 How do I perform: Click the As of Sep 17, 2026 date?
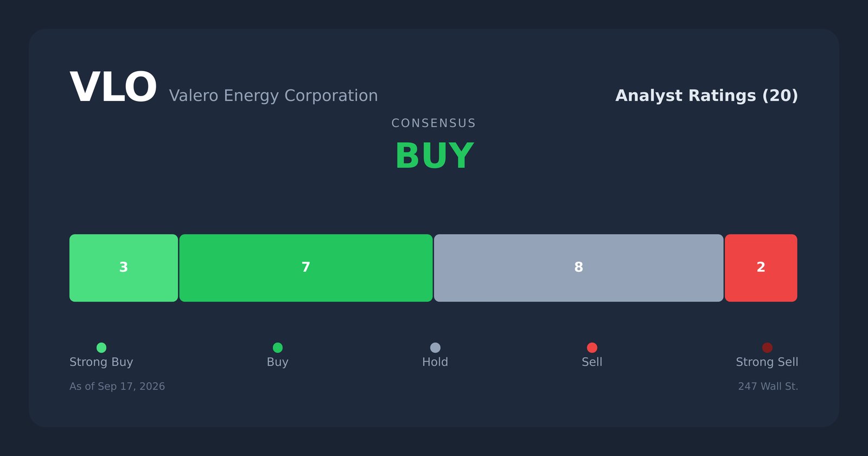(117, 387)
